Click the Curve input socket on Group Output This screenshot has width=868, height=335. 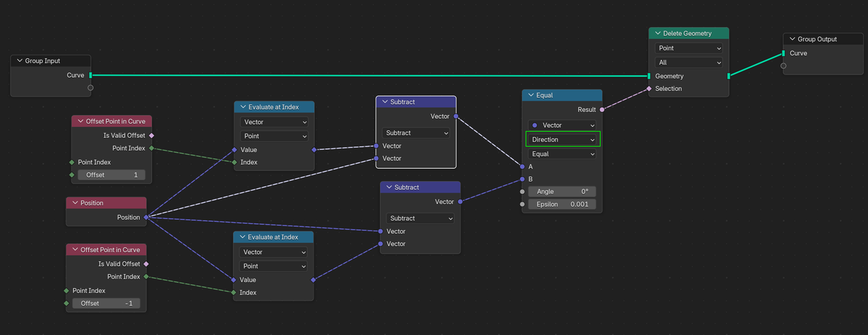click(783, 53)
